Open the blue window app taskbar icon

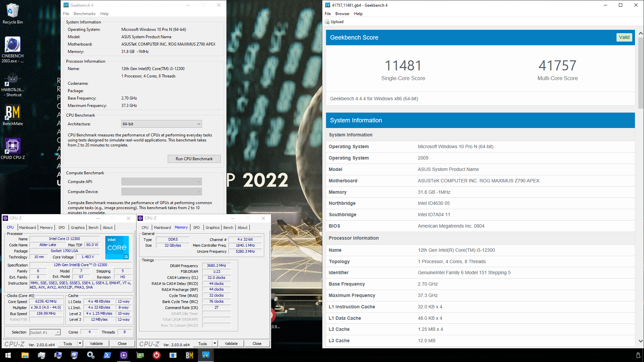point(173,355)
